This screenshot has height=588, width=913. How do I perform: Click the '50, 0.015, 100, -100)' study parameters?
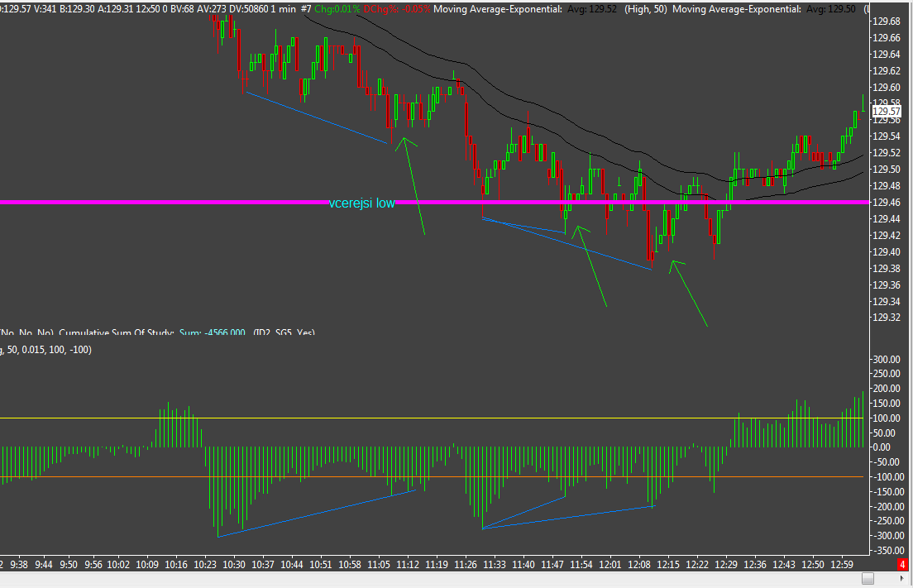point(50,350)
